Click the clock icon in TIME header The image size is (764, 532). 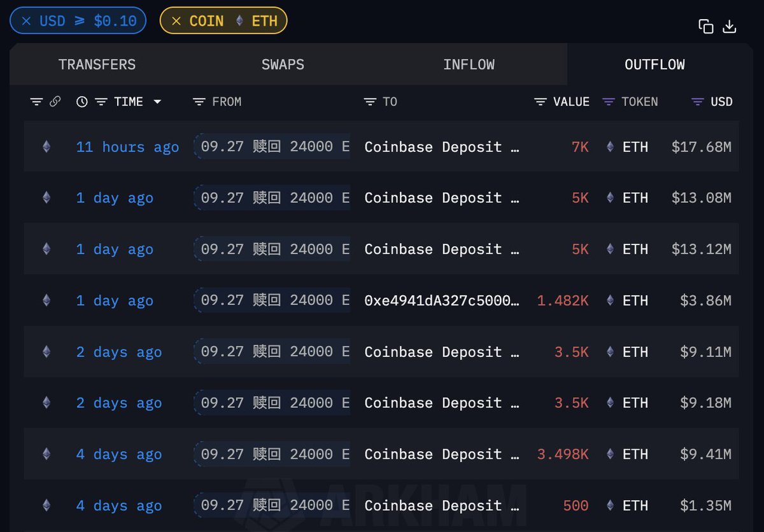[x=81, y=102]
